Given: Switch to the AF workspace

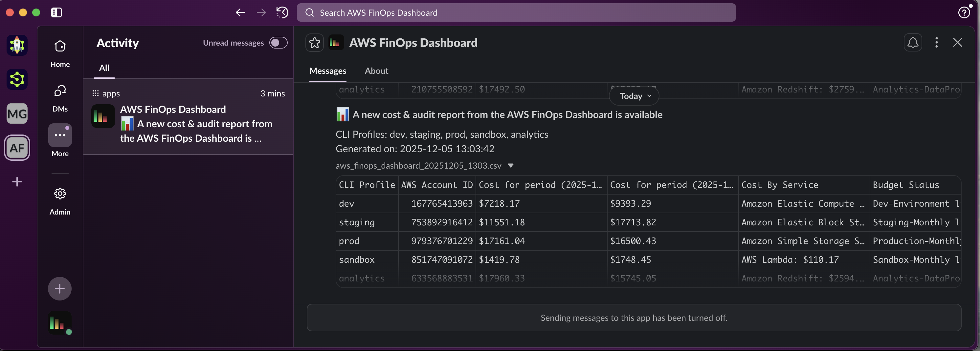Looking at the screenshot, I should tap(17, 148).
